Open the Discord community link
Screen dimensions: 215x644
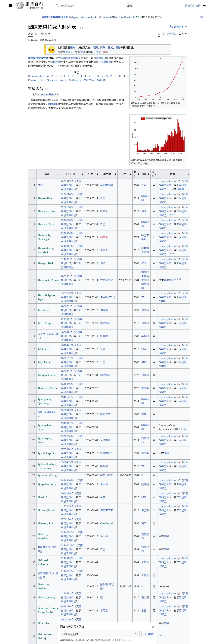pos(108,17)
